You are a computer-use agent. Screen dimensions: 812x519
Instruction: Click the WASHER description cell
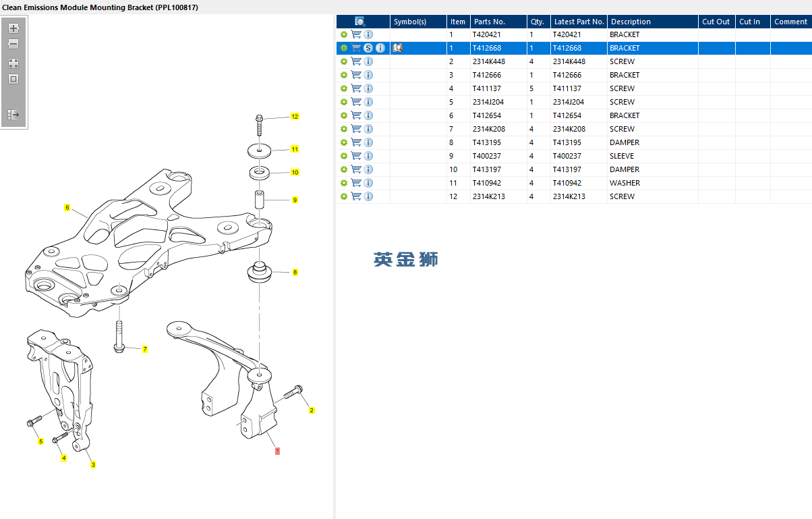[x=653, y=183]
